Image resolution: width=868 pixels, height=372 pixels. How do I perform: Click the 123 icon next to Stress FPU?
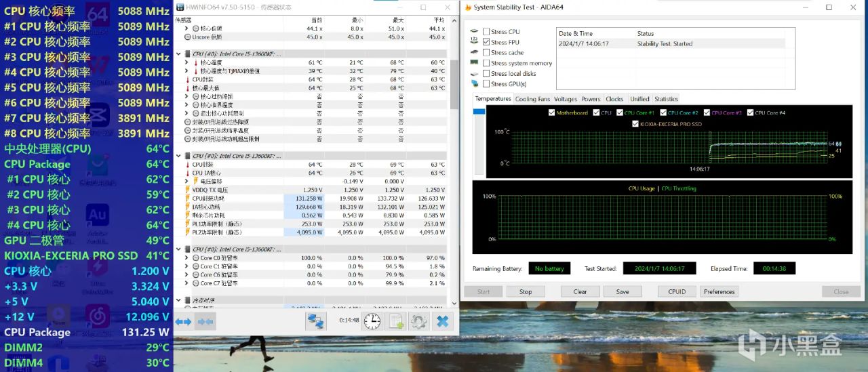474,42
